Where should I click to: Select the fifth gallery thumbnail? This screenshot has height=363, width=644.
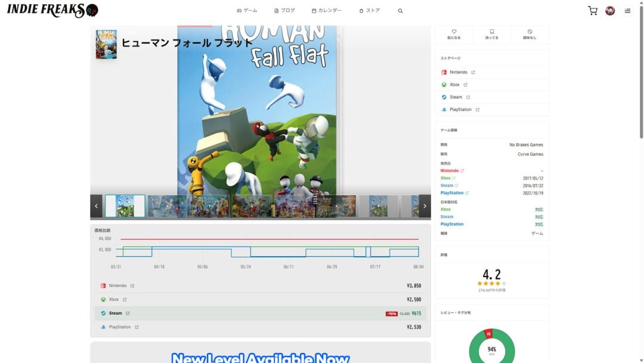pos(294,206)
